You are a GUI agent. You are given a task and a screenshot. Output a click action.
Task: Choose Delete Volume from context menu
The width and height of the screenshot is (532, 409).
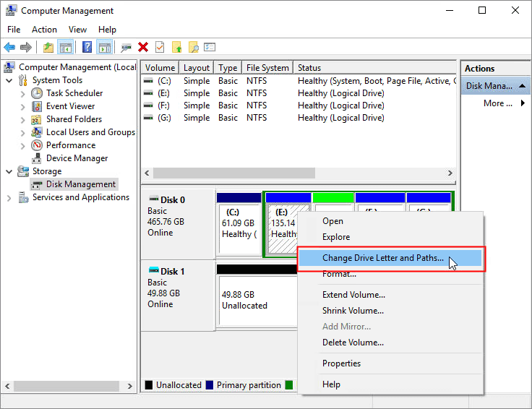click(x=390, y=343)
